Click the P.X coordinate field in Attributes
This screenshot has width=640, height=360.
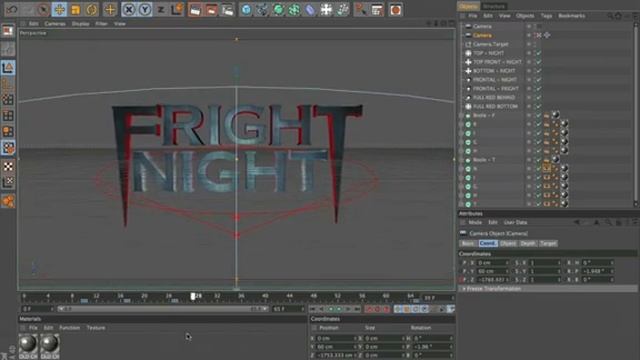492,263
